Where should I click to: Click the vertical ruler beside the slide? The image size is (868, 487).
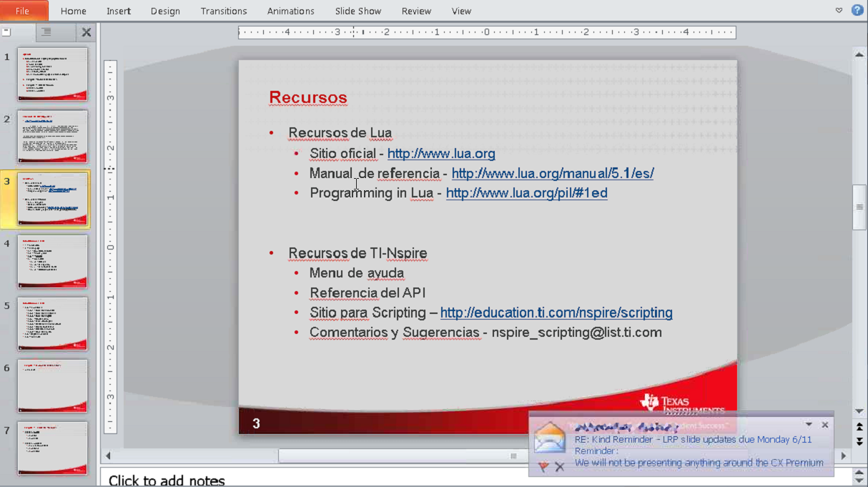[110, 247]
